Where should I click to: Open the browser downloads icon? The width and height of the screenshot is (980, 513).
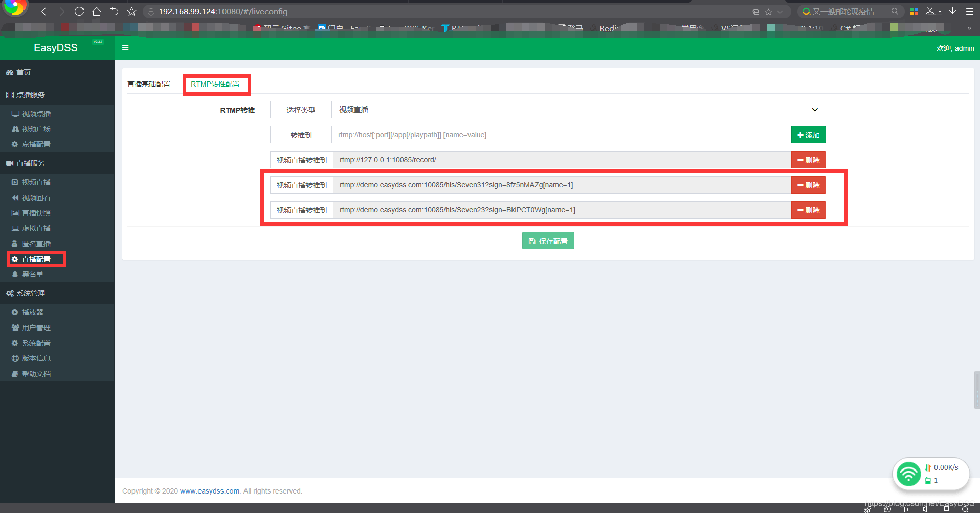tap(952, 11)
